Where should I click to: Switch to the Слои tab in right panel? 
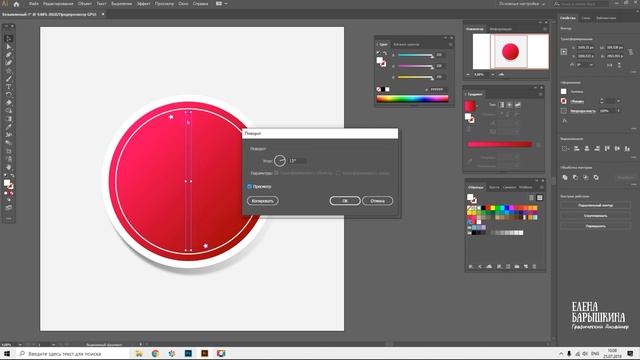tap(586, 18)
